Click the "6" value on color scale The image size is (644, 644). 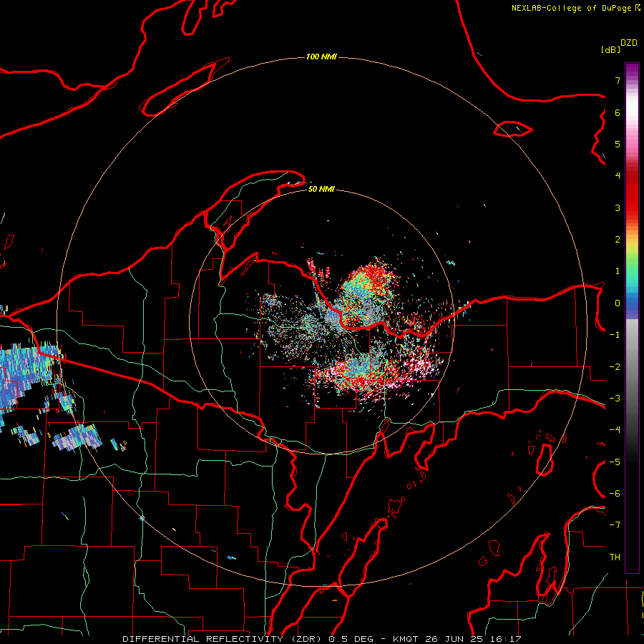tap(618, 112)
